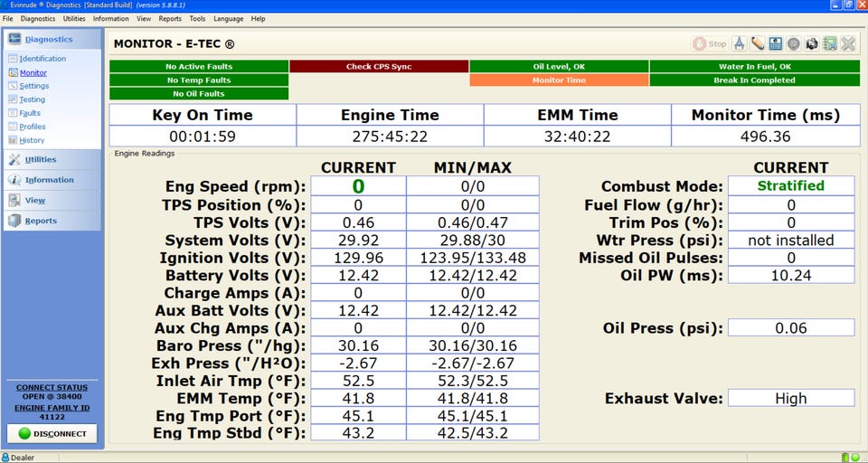Click the Key On Time value 00:01:59
868x463 pixels.
203,137
